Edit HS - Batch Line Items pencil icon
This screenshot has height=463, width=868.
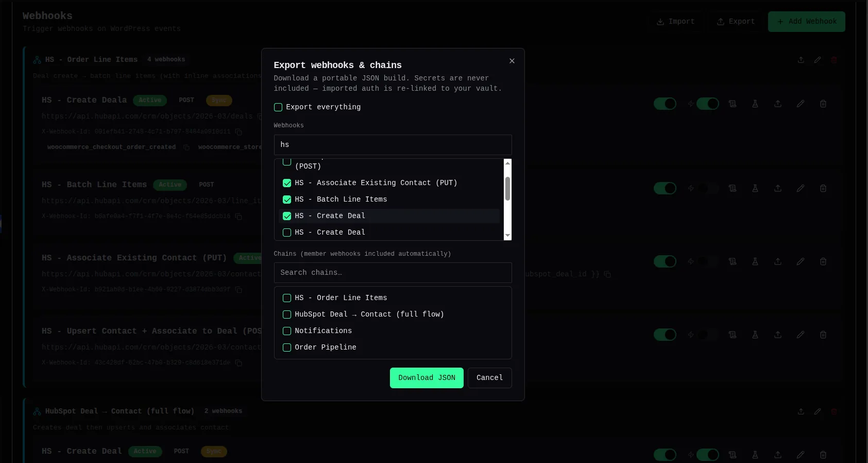pyautogui.click(x=801, y=188)
